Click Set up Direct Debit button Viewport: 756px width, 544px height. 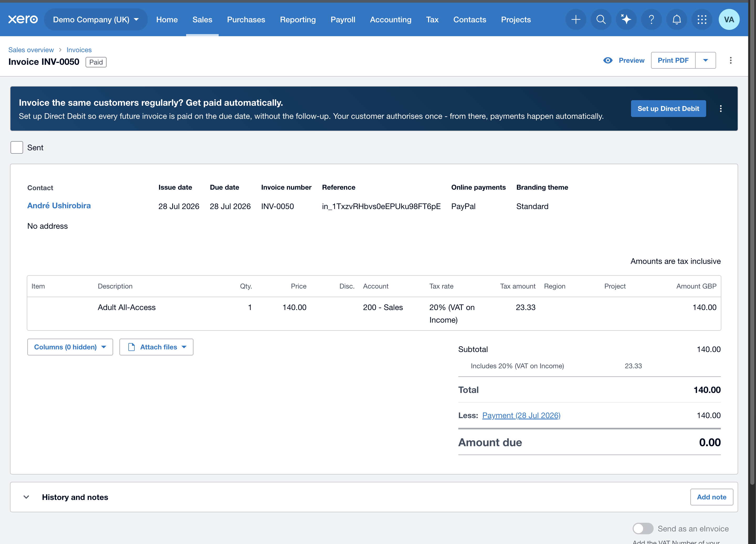coord(668,109)
